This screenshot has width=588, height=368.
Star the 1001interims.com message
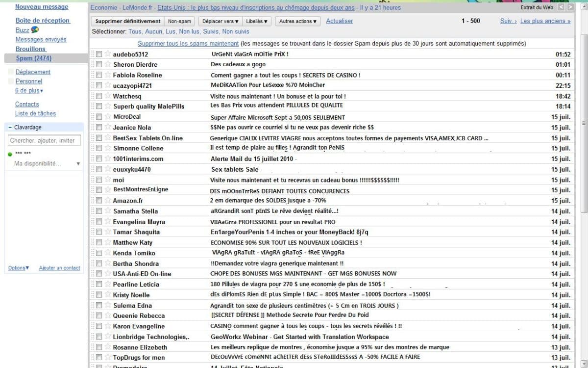108,158
